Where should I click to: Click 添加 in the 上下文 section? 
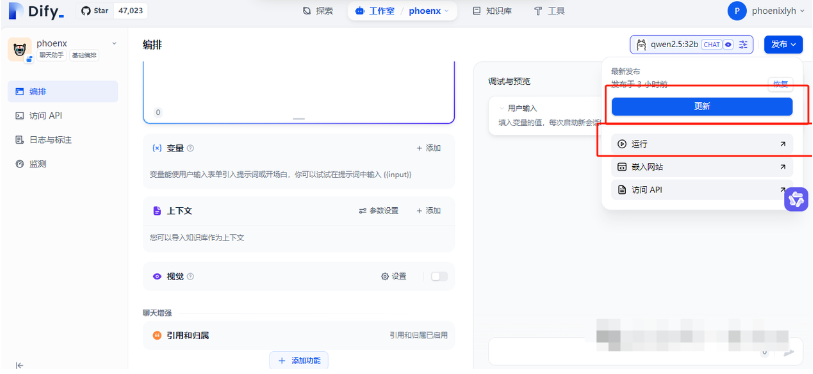428,211
